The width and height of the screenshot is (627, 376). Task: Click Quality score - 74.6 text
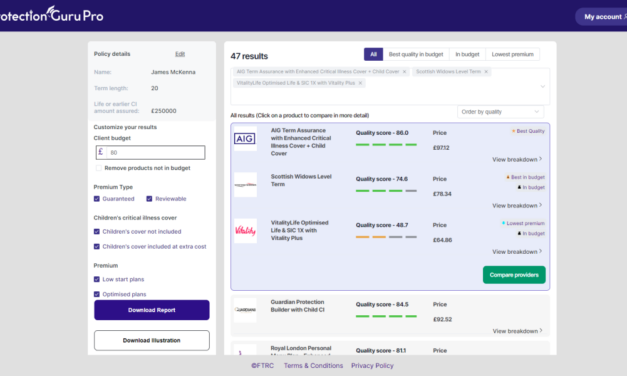pyautogui.click(x=382, y=179)
